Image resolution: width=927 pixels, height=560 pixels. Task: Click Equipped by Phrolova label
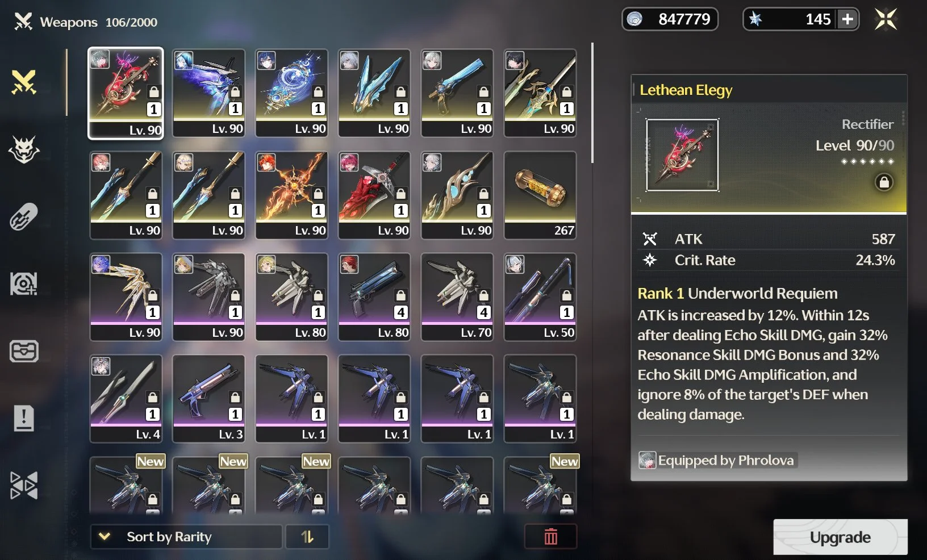pos(718,460)
